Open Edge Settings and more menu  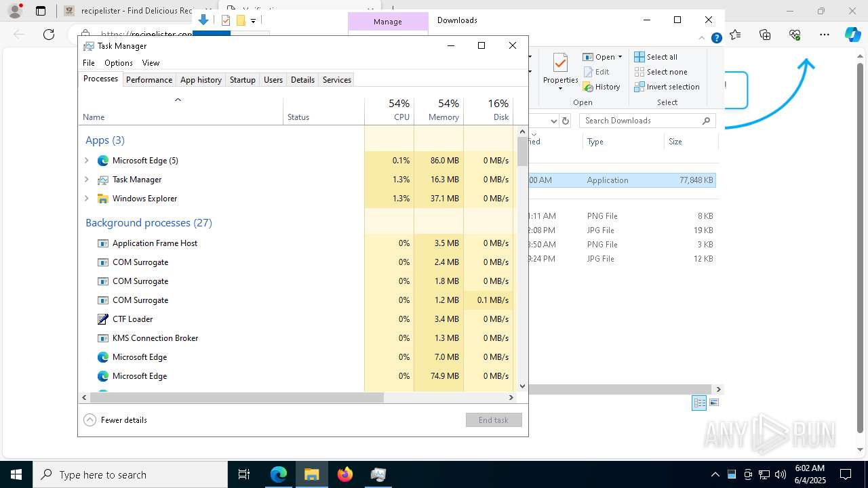[x=824, y=35]
